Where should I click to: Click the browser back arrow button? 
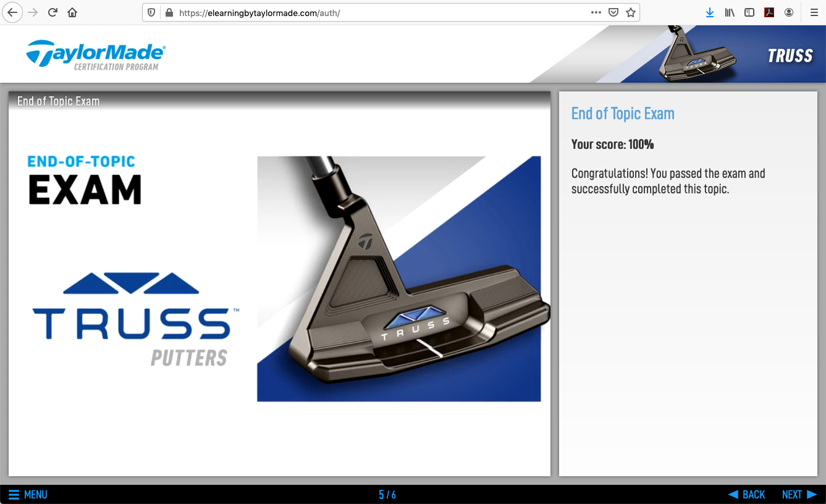coord(12,12)
